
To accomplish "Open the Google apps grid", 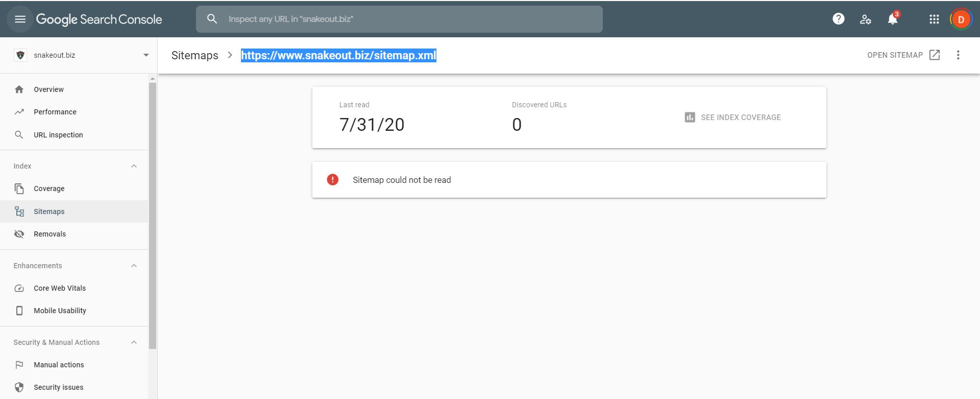I will click(934, 19).
